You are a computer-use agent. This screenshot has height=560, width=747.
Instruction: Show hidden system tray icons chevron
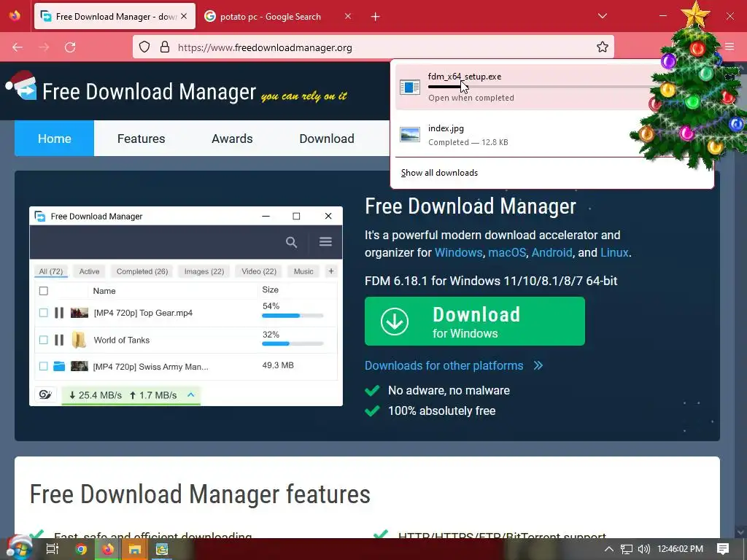point(608,549)
